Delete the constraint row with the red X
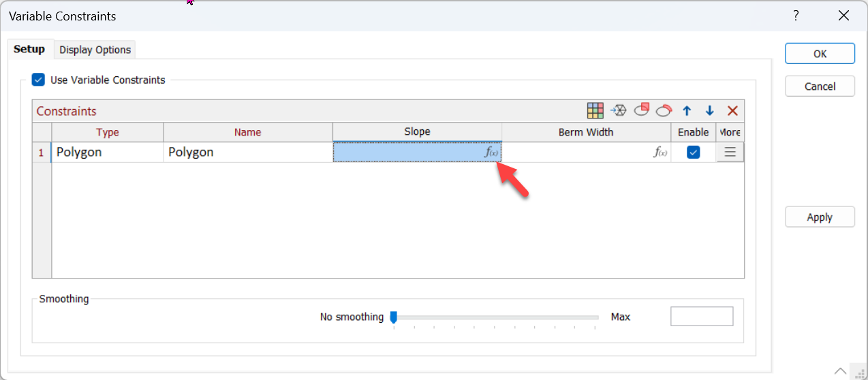This screenshot has width=868, height=380. click(732, 111)
